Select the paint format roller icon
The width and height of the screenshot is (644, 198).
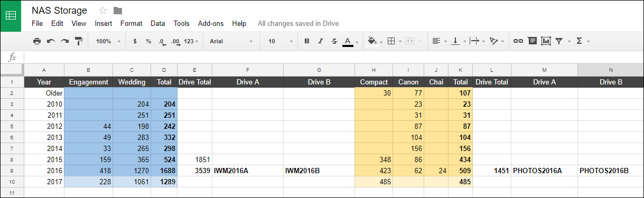(79, 41)
